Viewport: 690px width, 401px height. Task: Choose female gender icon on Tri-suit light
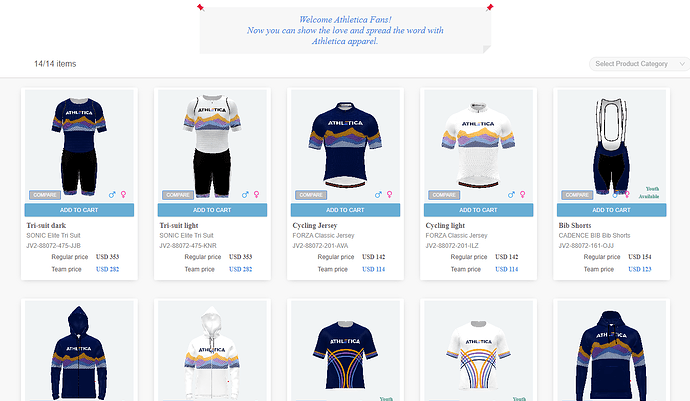point(257,195)
